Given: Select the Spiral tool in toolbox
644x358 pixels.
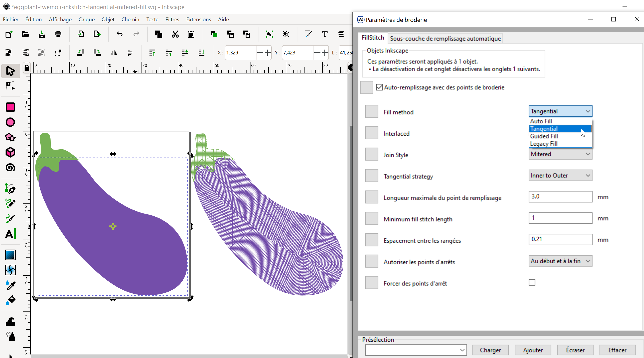Looking at the screenshot, I should [x=10, y=167].
